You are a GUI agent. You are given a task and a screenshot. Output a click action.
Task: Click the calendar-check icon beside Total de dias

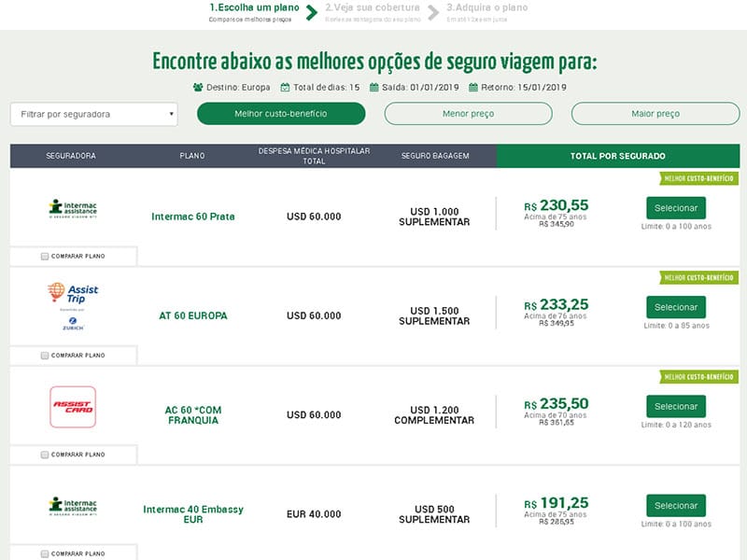pyautogui.click(x=285, y=88)
